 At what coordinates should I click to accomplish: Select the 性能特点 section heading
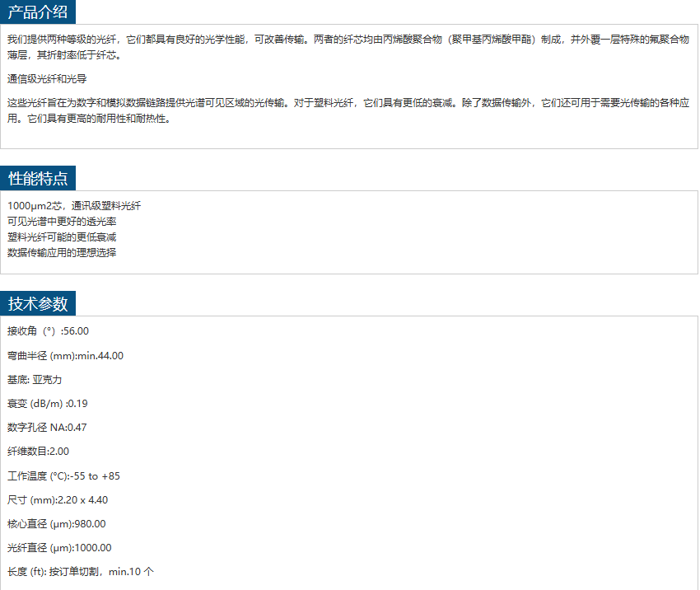[38, 178]
